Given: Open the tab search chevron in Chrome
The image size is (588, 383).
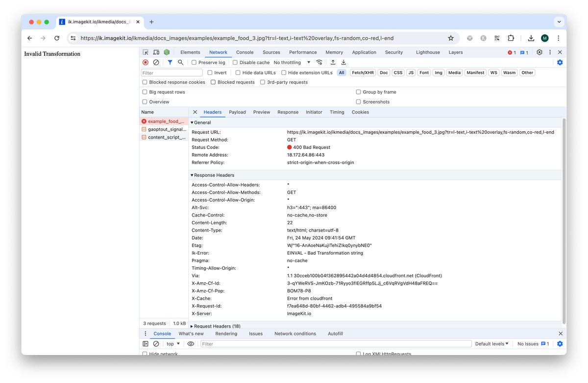Looking at the screenshot, I should (559, 22).
